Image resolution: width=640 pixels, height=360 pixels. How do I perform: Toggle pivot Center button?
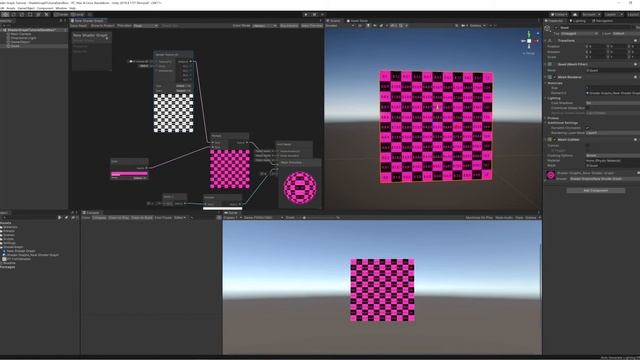61,15
